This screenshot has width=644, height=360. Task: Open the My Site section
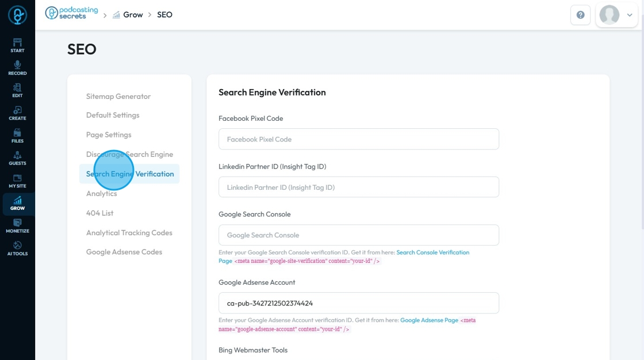pos(17,181)
